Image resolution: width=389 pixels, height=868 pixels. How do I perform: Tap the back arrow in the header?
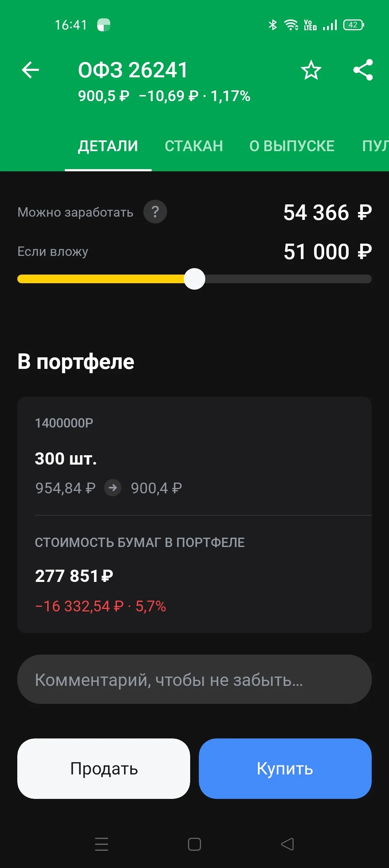pyautogui.click(x=30, y=70)
